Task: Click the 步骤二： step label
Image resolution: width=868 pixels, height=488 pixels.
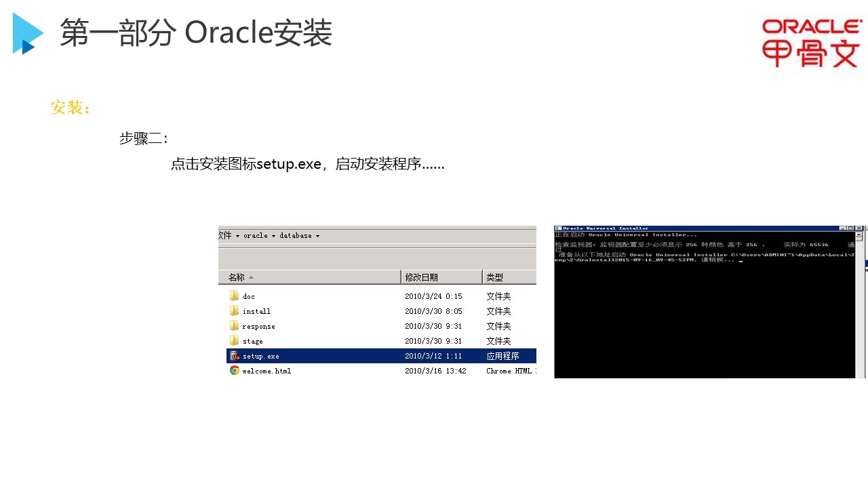Action: 144,138
